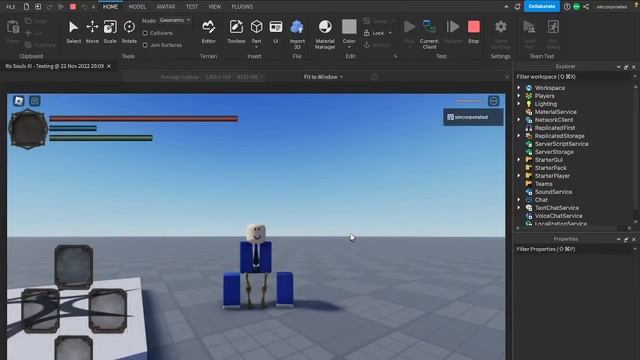Open the Lock tool in Edit group
This screenshot has width=640, height=360.
374,33
